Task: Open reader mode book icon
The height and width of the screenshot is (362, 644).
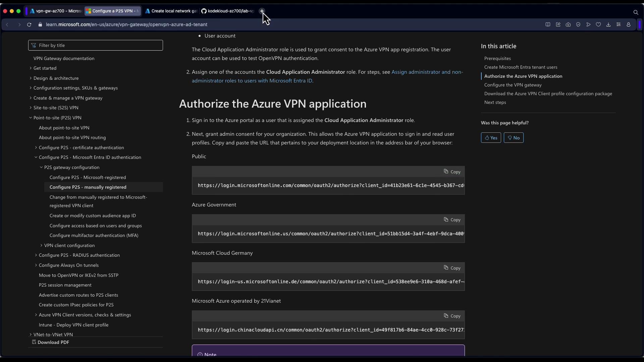Action: tap(548, 24)
